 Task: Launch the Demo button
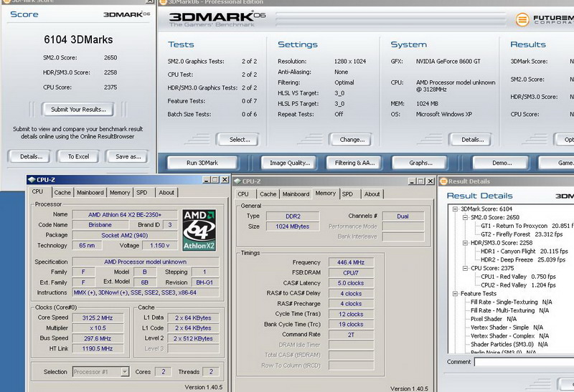pyautogui.click(x=502, y=163)
